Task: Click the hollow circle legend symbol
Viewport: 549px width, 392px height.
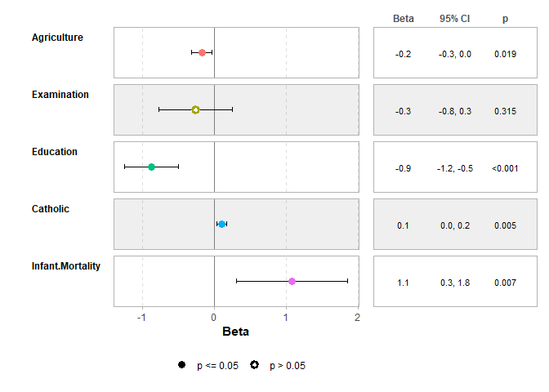Action: pos(254,365)
